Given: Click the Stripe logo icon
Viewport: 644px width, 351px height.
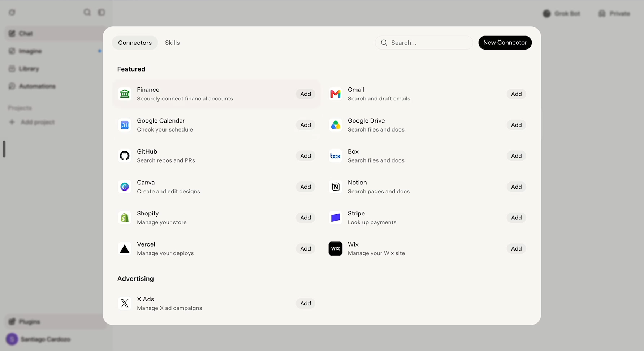Looking at the screenshot, I should [336, 218].
